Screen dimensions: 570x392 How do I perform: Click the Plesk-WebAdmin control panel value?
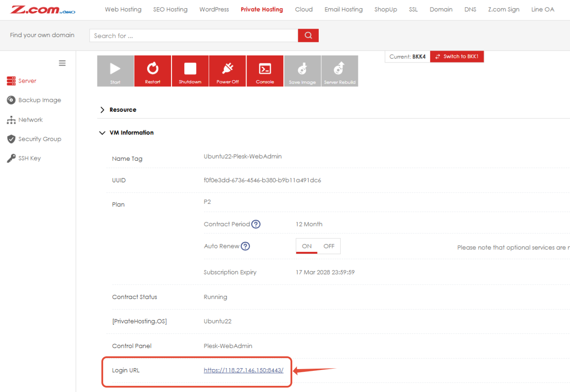pyautogui.click(x=228, y=346)
